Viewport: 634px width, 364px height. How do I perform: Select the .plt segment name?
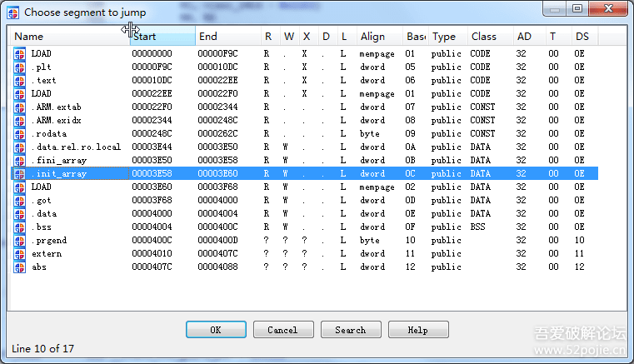(42, 67)
